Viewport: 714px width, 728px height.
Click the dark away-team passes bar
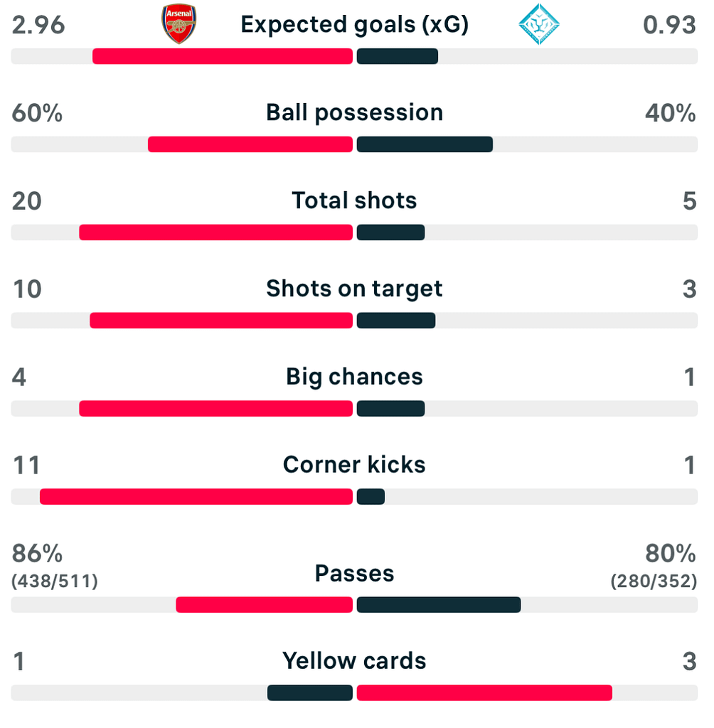pos(438,604)
